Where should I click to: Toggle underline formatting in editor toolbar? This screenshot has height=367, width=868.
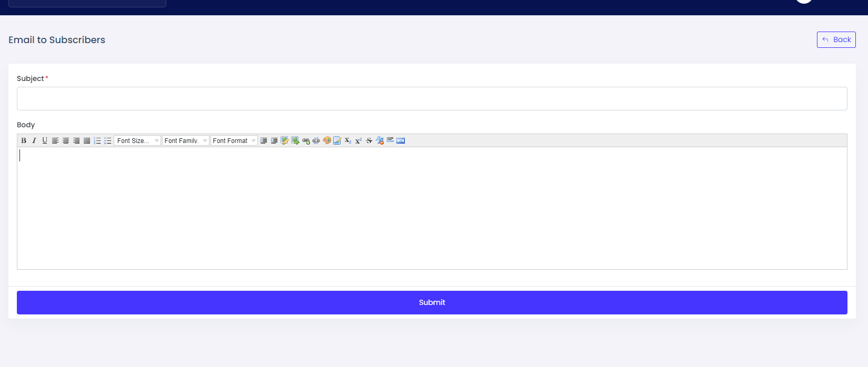[x=45, y=140]
